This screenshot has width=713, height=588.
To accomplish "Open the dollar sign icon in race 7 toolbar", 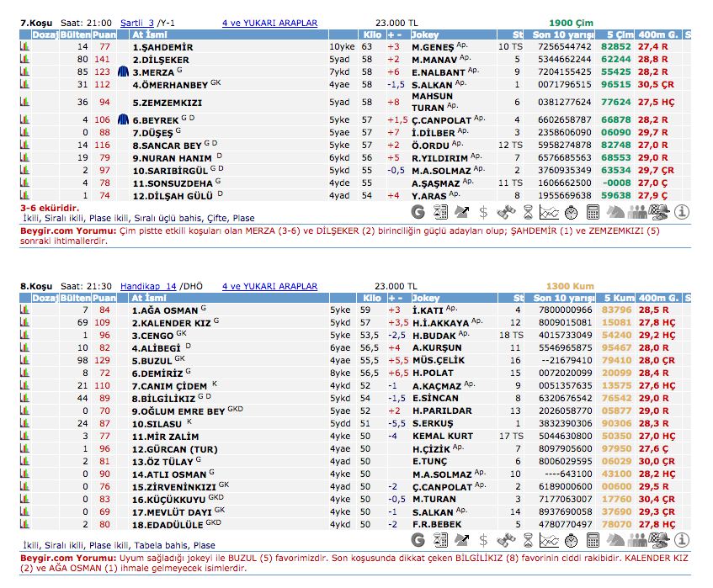I will (483, 212).
